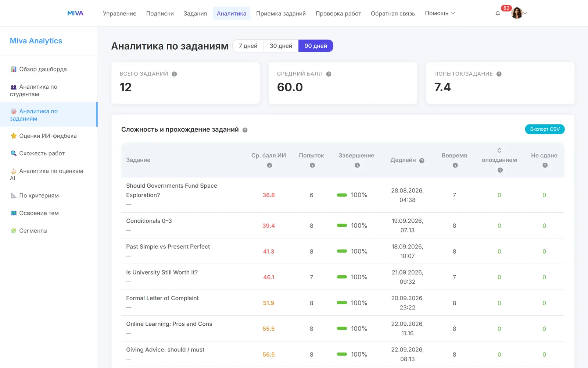Go to Управление in top navigation
This screenshot has width=588, height=368.
pyautogui.click(x=119, y=14)
